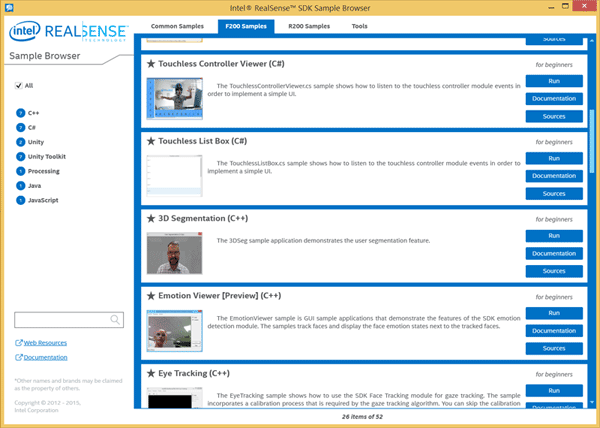Image resolution: width=600 pixels, height=428 pixels.
Task: Click the star icon beside 3D Segmentation
Action: coord(151,218)
